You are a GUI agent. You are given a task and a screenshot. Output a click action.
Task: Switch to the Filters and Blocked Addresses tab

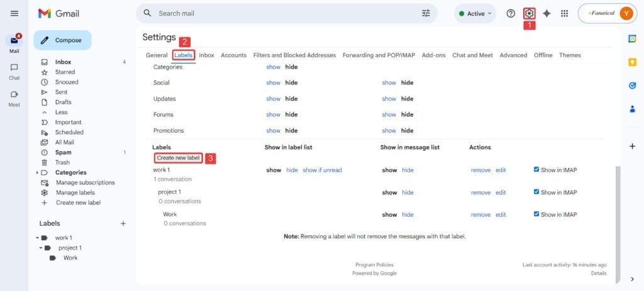point(294,55)
